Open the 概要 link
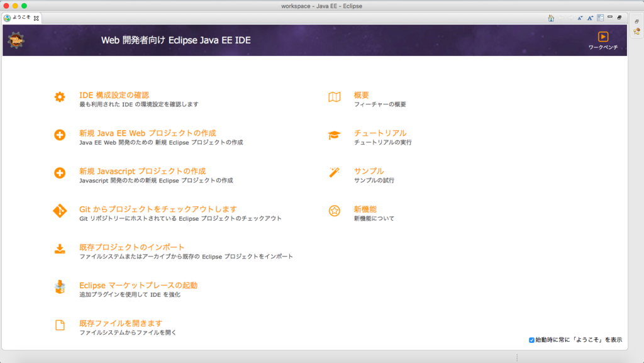The width and height of the screenshot is (644, 363). (362, 95)
